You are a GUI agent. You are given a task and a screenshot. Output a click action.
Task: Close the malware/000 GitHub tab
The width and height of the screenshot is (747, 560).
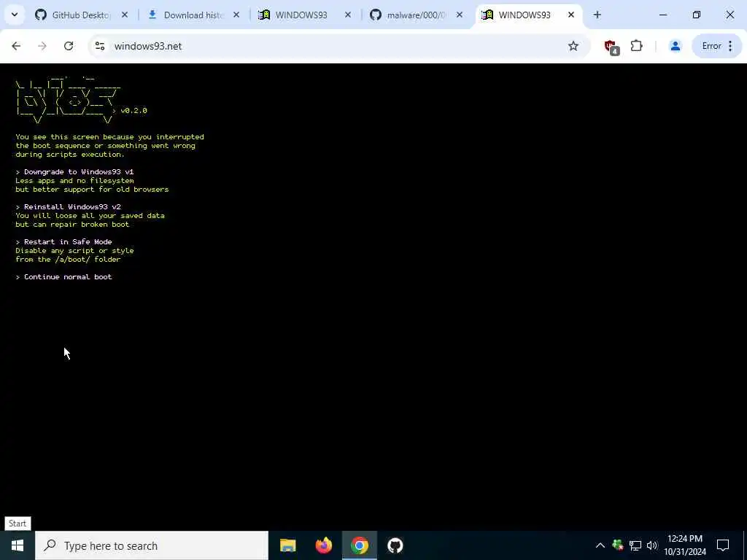460,15
